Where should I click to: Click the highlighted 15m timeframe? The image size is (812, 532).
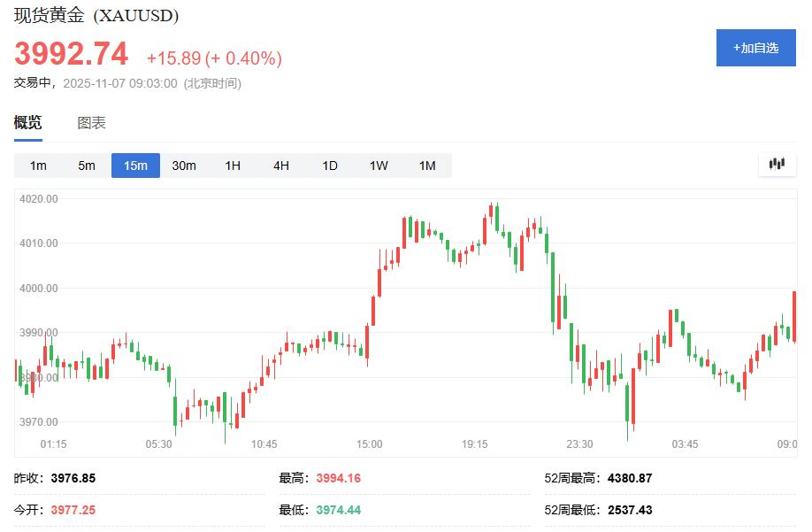(135, 166)
